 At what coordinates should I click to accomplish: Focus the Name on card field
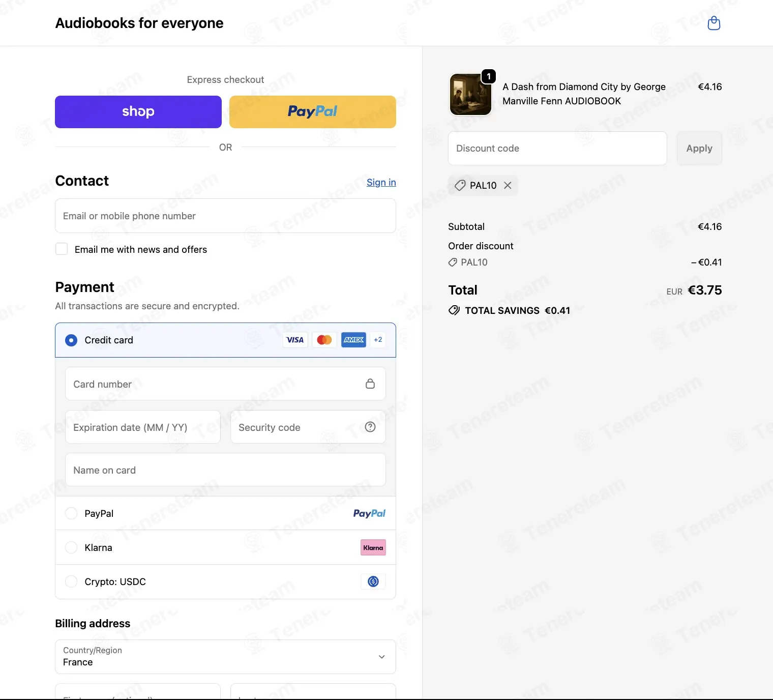pyautogui.click(x=225, y=470)
